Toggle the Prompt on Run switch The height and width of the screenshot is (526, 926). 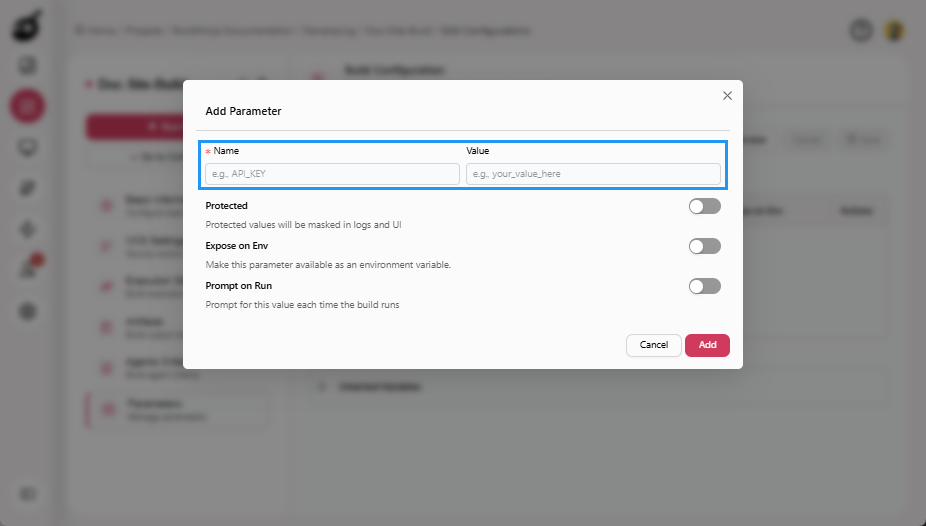pos(705,286)
